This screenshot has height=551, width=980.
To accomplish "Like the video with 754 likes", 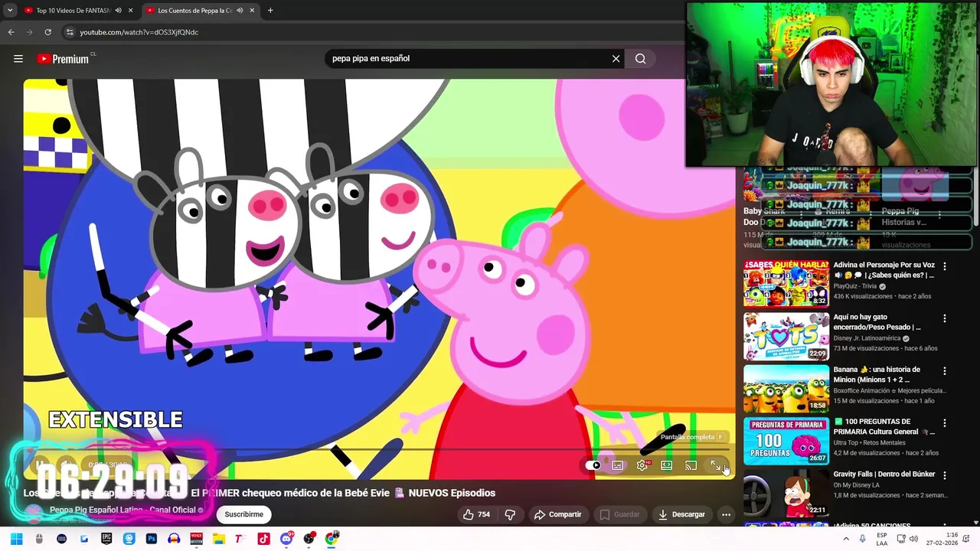I will pos(476,514).
